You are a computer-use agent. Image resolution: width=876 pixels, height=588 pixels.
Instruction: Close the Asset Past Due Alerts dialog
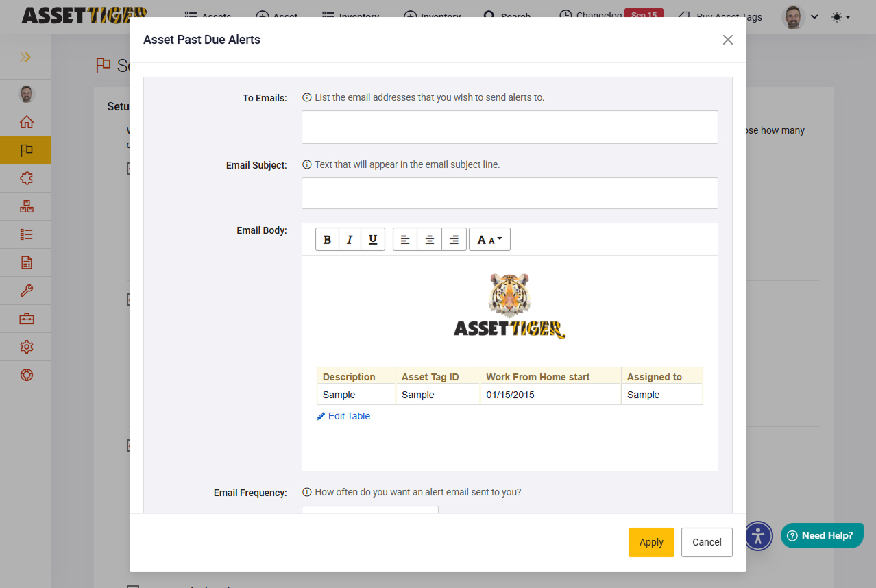[x=728, y=40]
